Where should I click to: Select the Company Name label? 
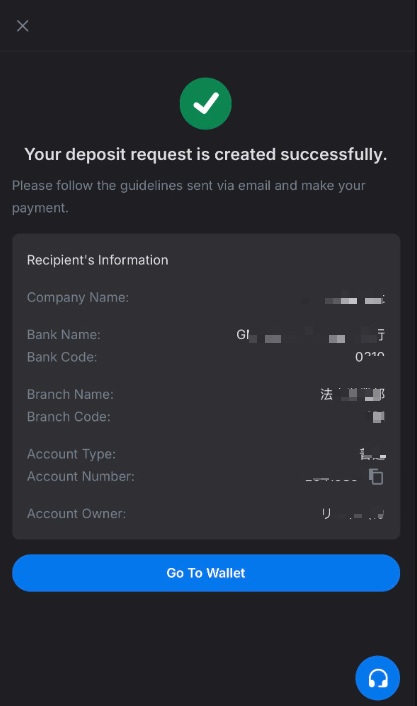click(x=78, y=297)
